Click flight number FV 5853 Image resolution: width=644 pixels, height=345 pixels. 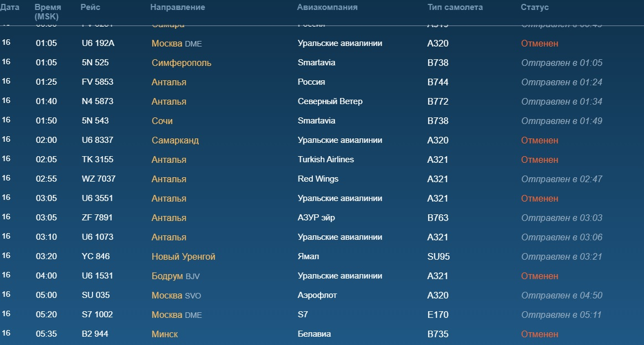(97, 82)
